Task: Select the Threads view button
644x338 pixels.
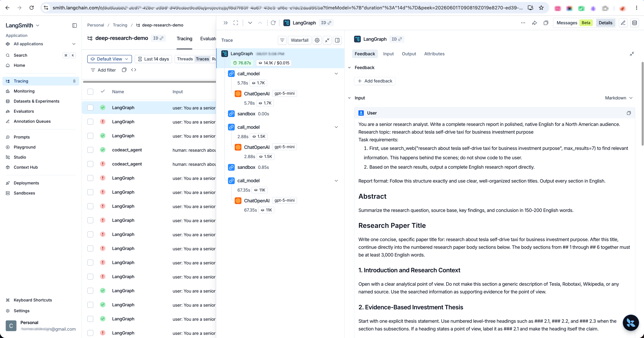Action: (x=185, y=59)
